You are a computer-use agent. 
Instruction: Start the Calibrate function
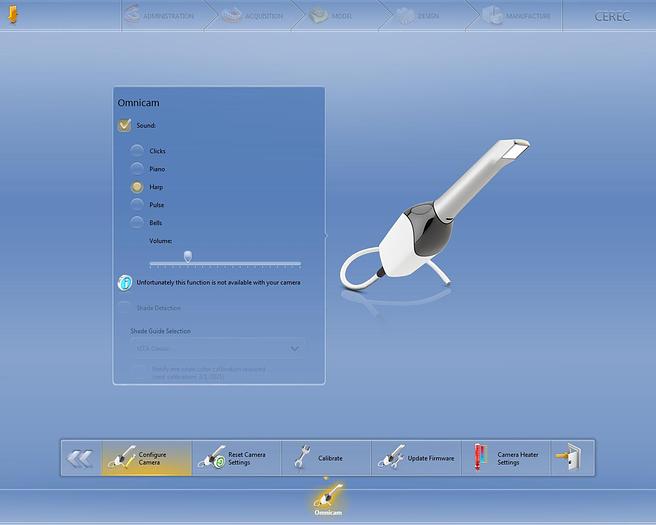(x=326, y=458)
